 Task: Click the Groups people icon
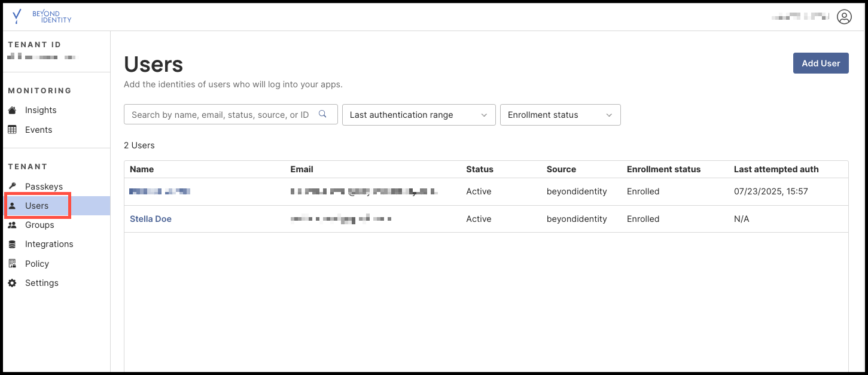pos(12,225)
